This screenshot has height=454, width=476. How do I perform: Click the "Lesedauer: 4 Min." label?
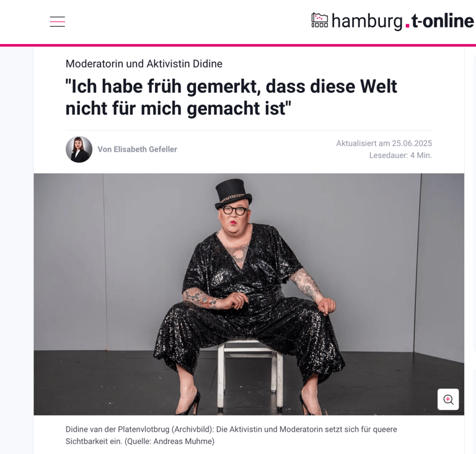coord(400,155)
